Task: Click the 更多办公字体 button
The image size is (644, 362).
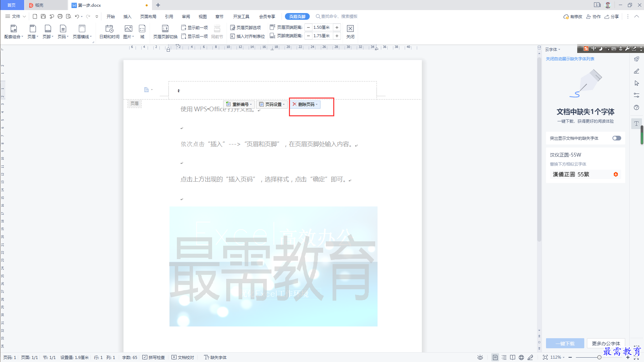Action: coord(606,343)
